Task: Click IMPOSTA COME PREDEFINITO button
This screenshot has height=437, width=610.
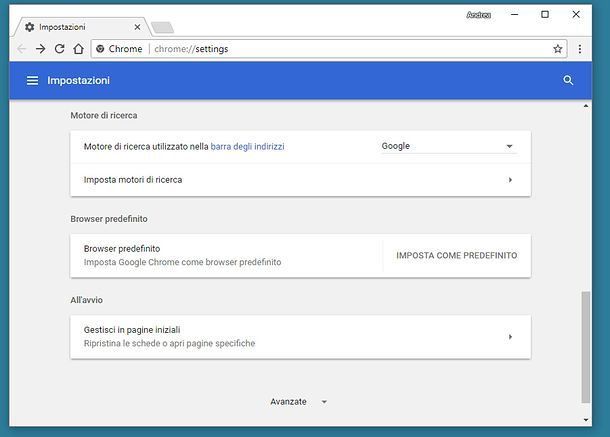Action: point(457,256)
